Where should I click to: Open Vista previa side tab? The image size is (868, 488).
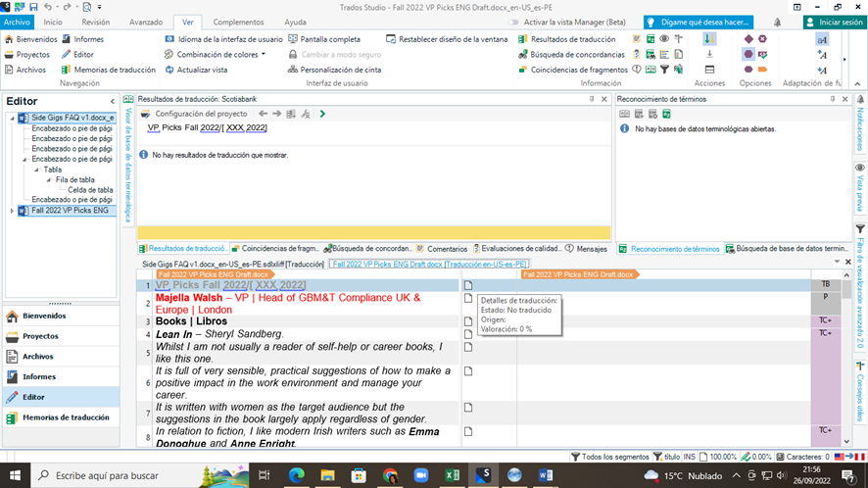pyautogui.click(x=860, y=188)
